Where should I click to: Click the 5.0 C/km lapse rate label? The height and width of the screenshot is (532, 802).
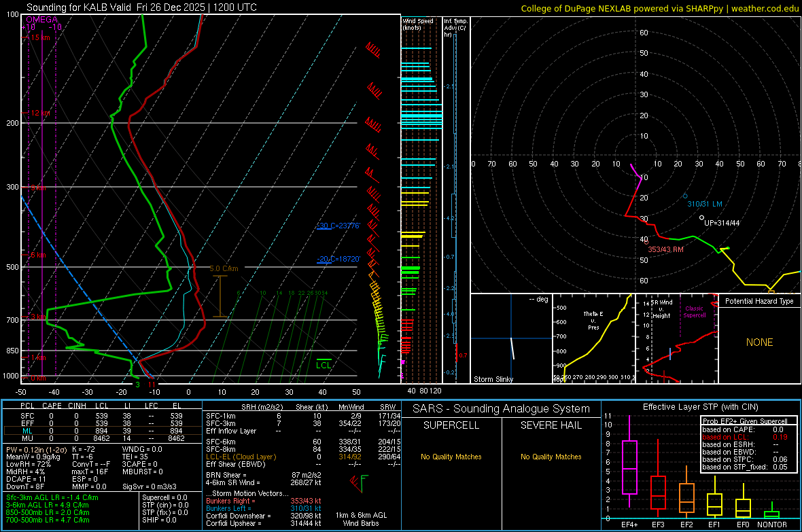point(224,268)
